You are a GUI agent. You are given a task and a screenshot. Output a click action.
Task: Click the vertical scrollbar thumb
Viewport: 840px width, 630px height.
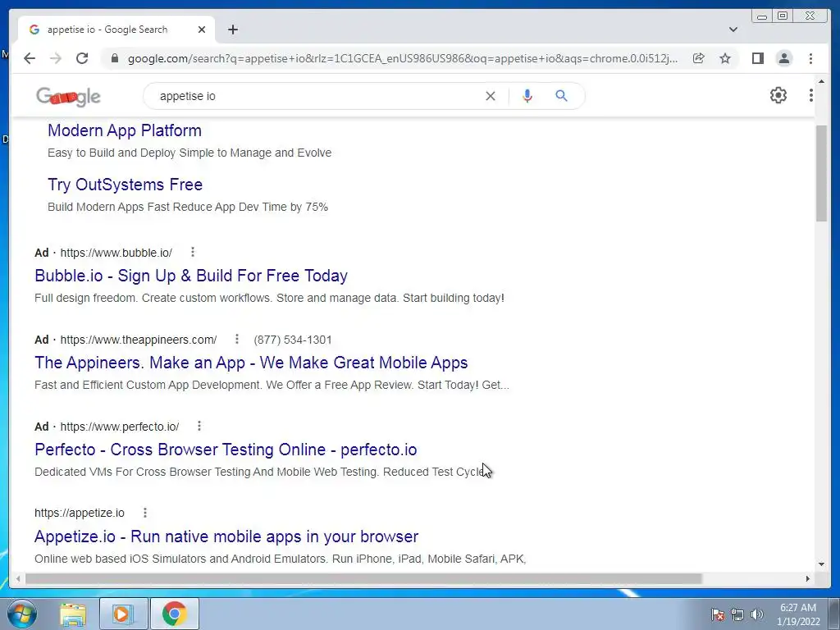(821, 173)
